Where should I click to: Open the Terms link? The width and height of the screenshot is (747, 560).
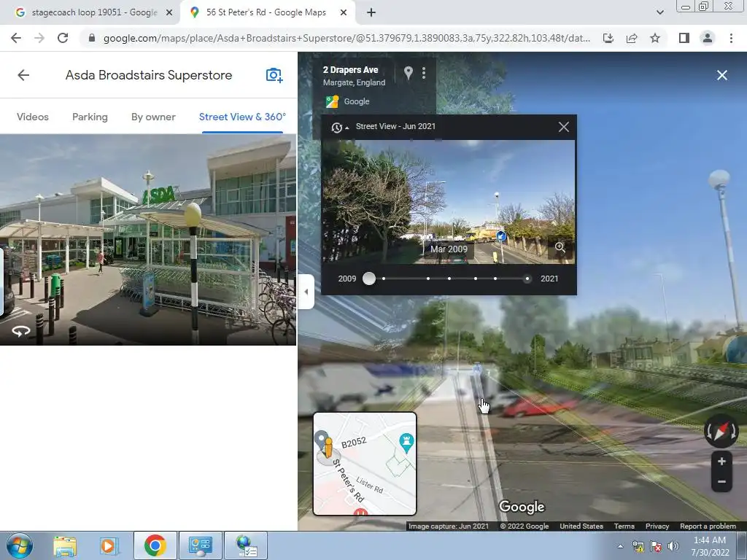[624, 526]
